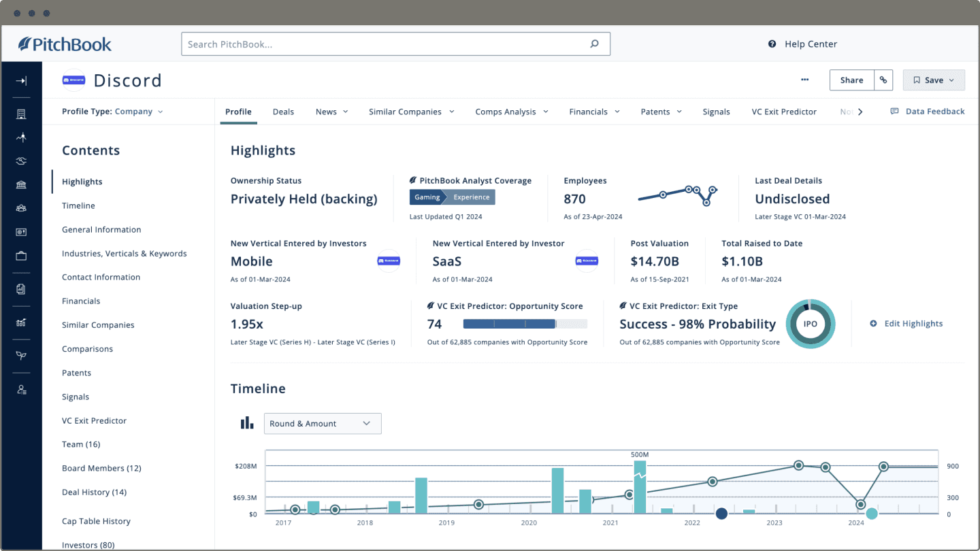Switch to the VC Exit Predictor tab

tap(784, 112)
